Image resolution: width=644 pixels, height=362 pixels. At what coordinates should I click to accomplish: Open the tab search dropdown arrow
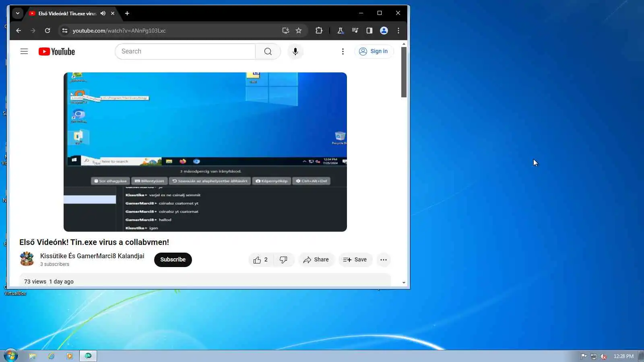coord(17,13)
